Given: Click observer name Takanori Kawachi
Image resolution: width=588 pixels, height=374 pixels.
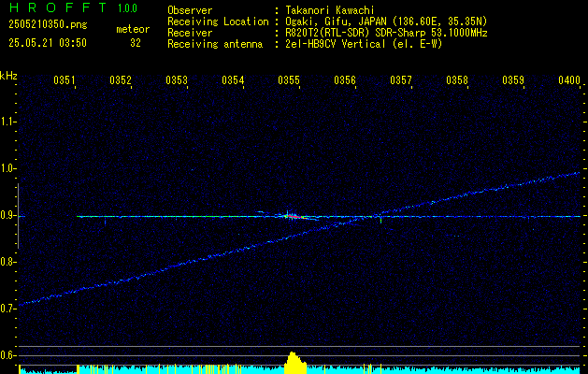Looking at the screenshot, I should click(329, 10).
